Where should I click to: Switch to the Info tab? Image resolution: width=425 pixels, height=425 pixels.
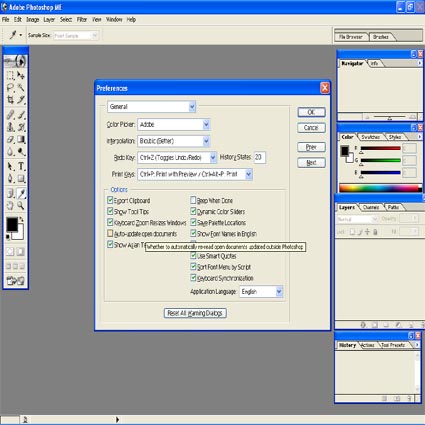tap(374, 63)
